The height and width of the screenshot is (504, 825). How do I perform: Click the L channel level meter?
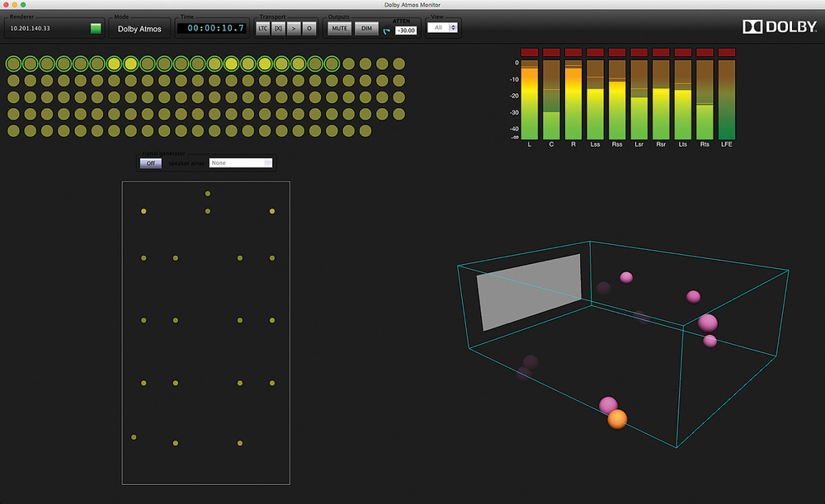(x=529, y=99)
